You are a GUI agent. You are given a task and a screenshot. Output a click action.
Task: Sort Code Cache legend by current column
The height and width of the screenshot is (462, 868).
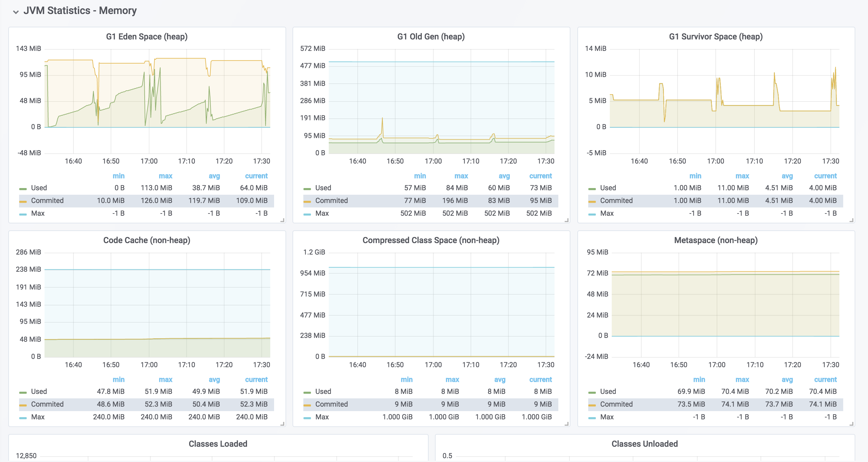tap(256, 379)
